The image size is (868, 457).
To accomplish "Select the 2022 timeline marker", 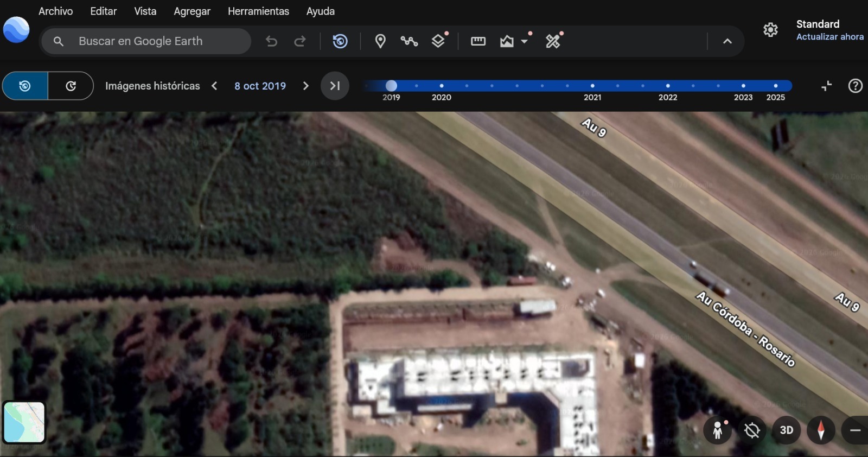I will tap(668, 86).
